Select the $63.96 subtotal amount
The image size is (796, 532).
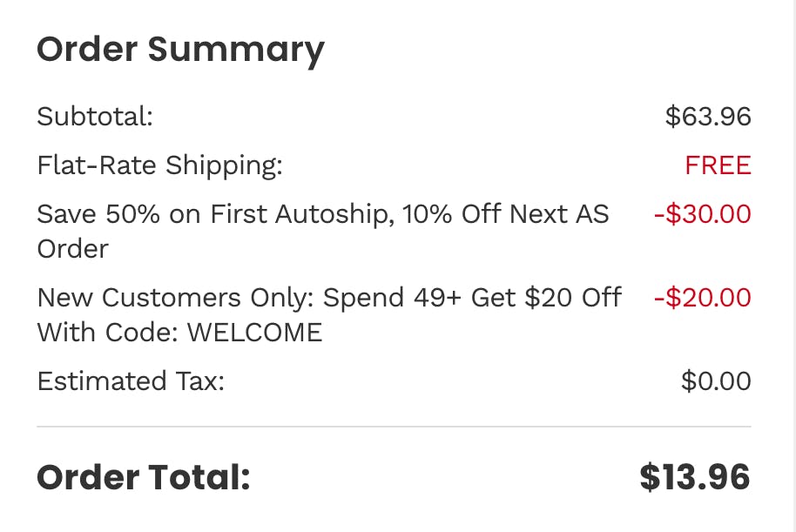707,117
